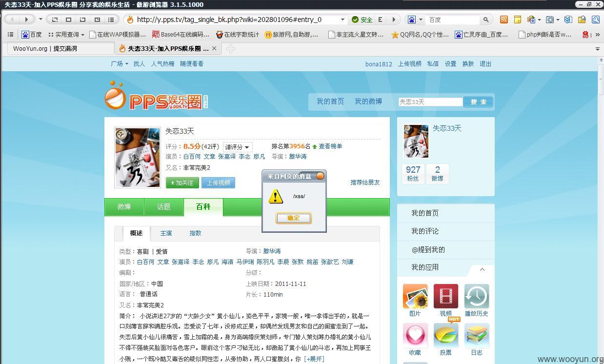Open search engine selector paw dropdown

pyautogui.click(x=414, y=20)
